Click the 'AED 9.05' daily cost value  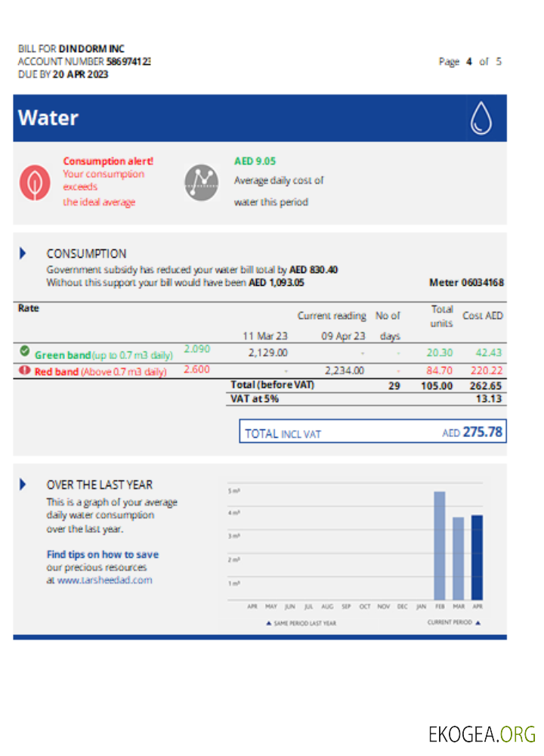click(x=255, y=161)
